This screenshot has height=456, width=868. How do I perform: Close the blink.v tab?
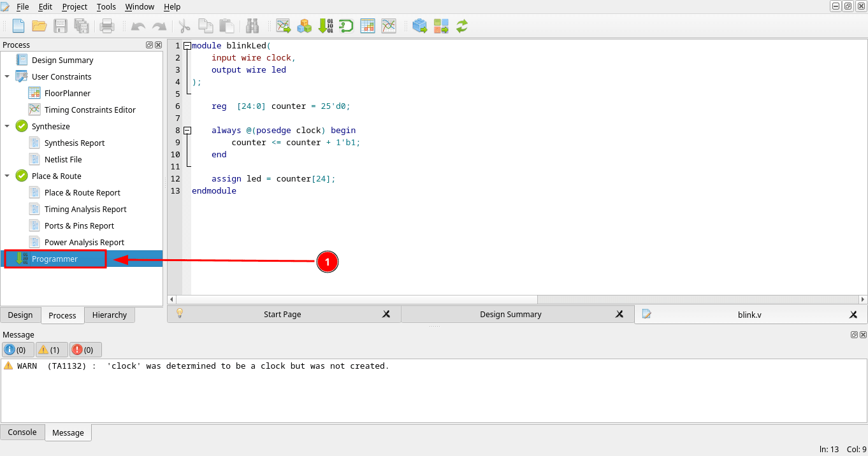point(853,315)
